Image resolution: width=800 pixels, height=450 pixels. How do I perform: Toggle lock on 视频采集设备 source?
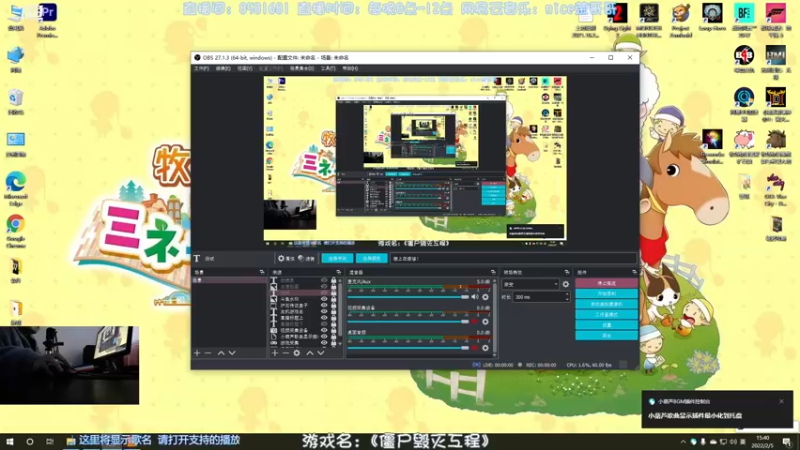coord(334,330)
